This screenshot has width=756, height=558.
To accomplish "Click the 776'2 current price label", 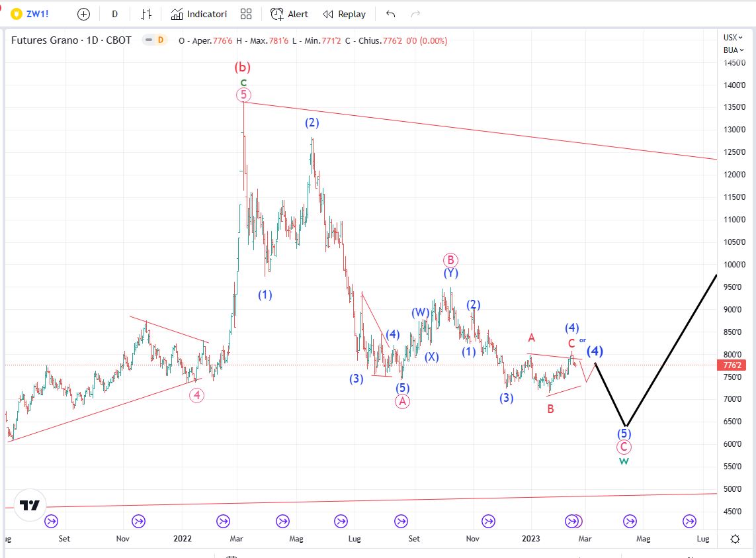I will [732, 365].
